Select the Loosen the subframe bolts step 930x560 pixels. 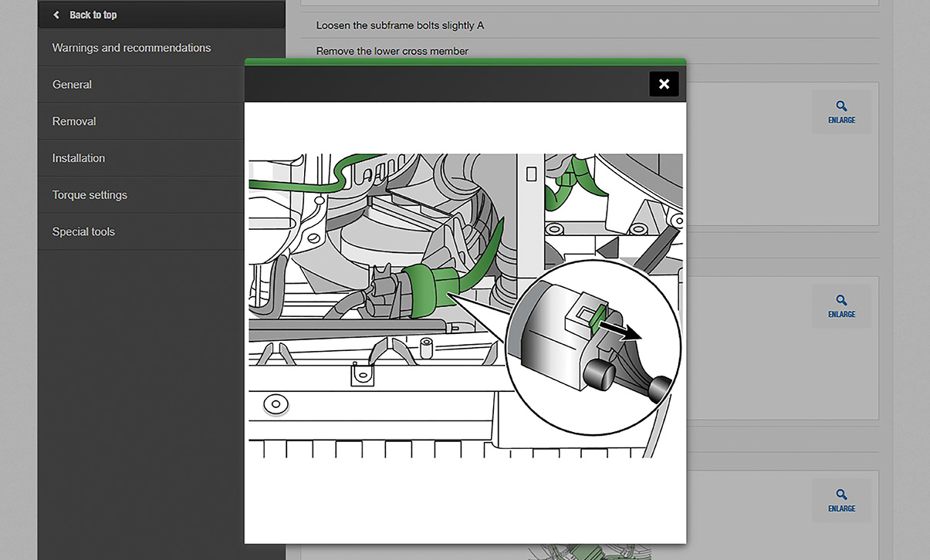tap(400, 25)
